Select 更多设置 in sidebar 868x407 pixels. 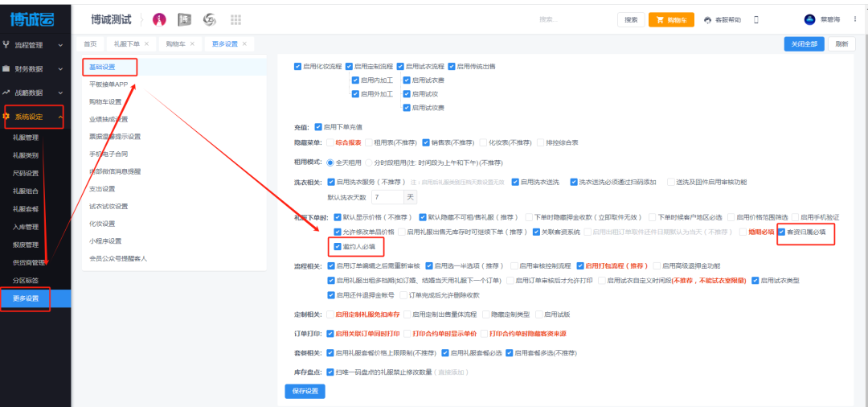point(35,298)
